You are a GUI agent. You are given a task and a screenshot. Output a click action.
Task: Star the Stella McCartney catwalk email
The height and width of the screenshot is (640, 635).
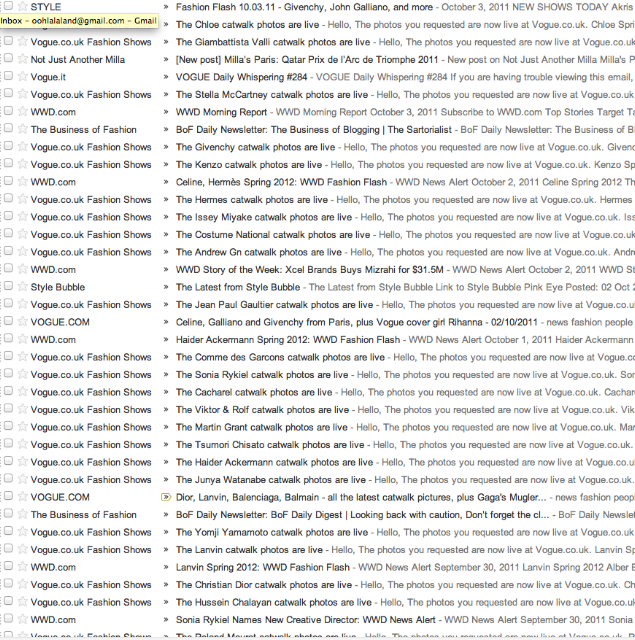pyautogui.click(x=23, y=94)
